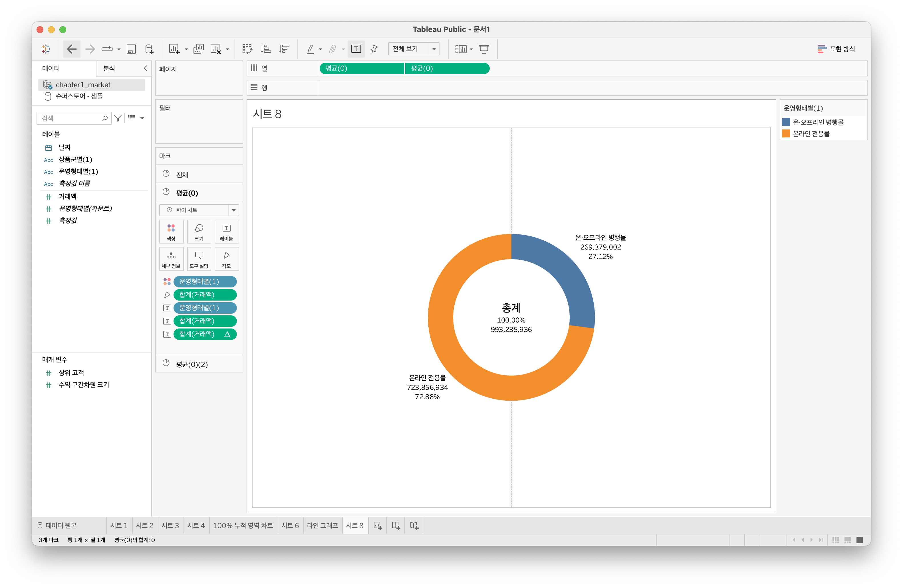Click the save workbook icon

[131, 49]
